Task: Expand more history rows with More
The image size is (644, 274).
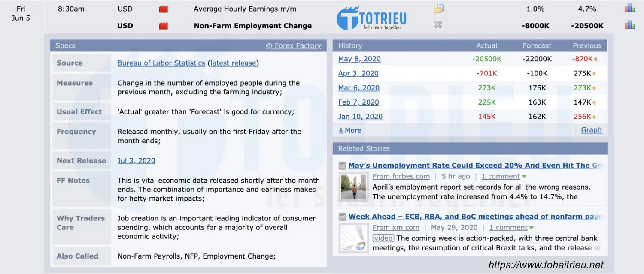Action: click(350, 130)
